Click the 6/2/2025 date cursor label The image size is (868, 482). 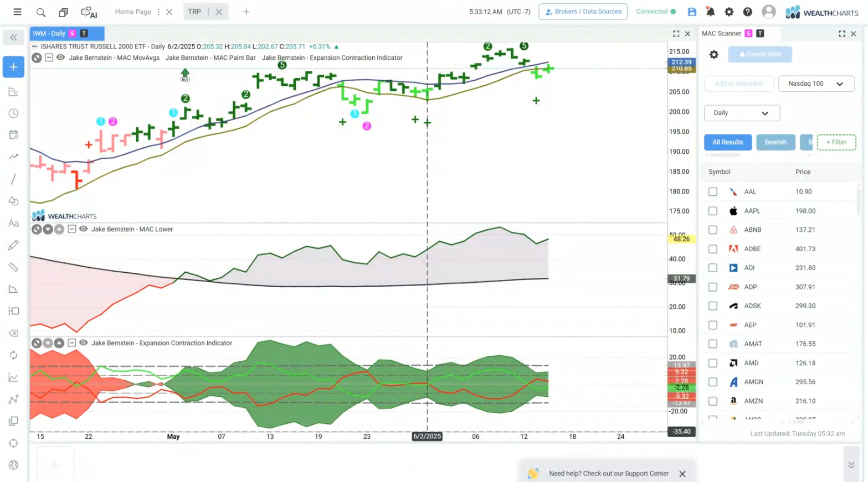pyautogui.click(x=427, y=437)
